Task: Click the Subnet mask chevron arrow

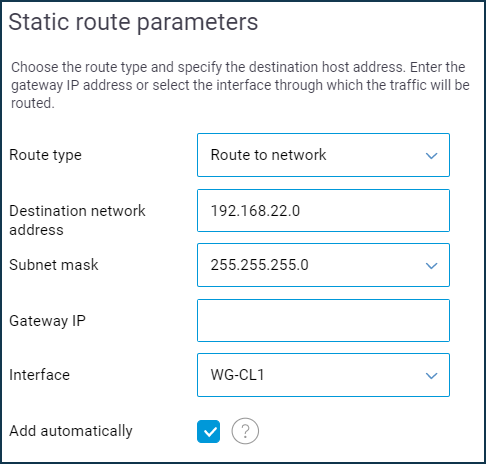Action: (x=432, y=266)
